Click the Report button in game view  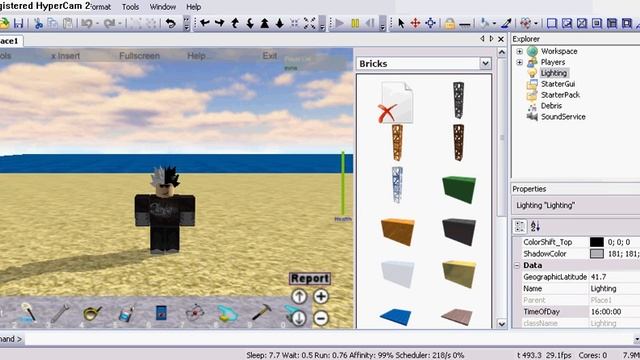(x=310, y=278)
